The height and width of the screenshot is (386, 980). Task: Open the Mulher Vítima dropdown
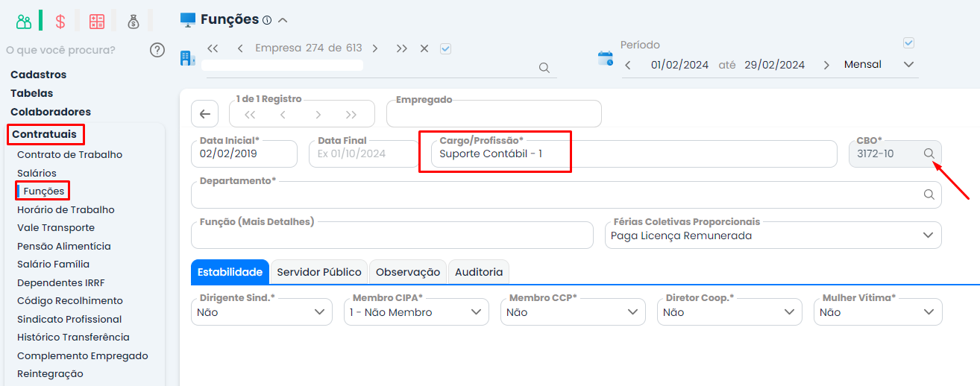(x=878, y=312)
